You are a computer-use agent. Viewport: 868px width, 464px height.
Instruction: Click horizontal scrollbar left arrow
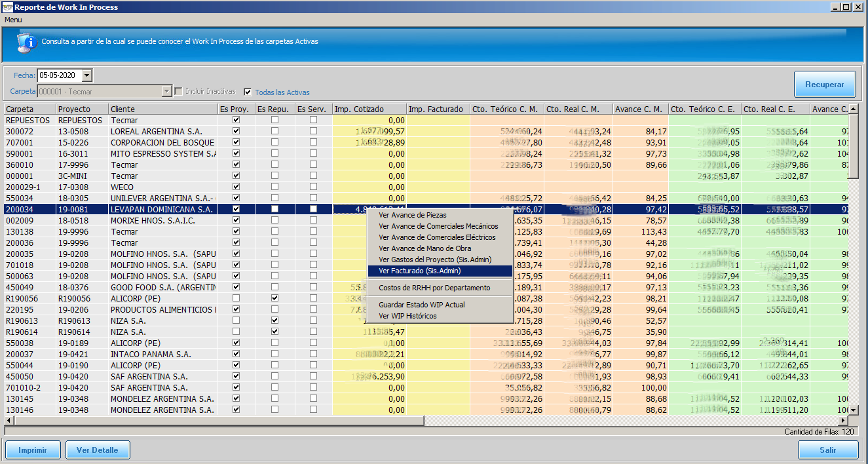pos(9,419)
